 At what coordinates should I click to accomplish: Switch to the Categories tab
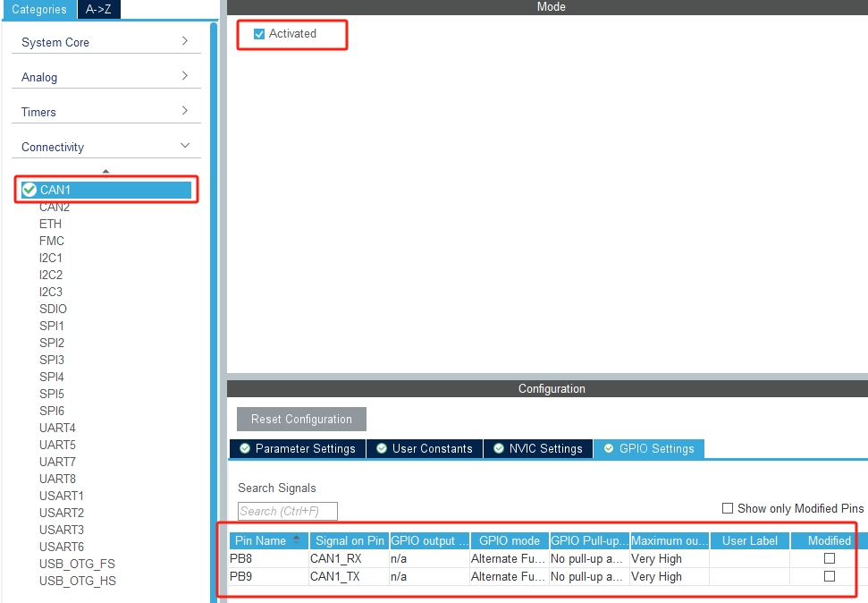click(x=38, y=10)
